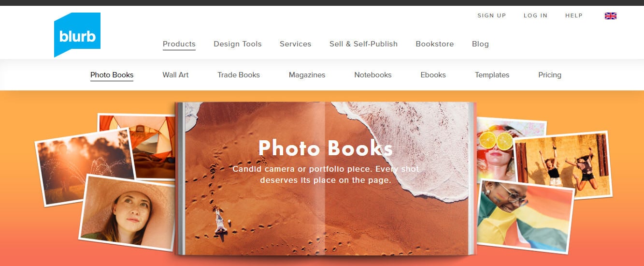Select the Photo Books tab
Image resolution: width=644 pixels, height=266 pixels.
click(112, 75)
